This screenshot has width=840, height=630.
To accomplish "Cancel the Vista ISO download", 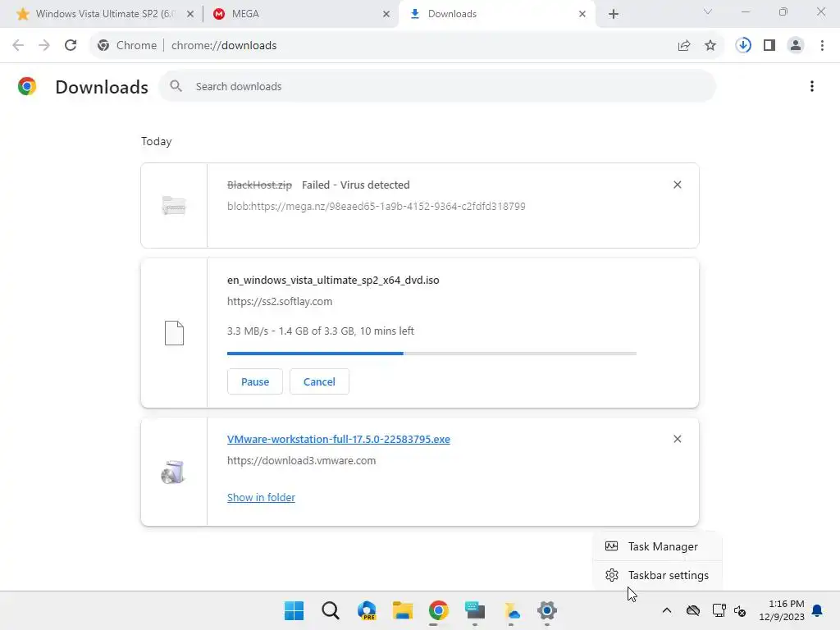I will [319, 381].
